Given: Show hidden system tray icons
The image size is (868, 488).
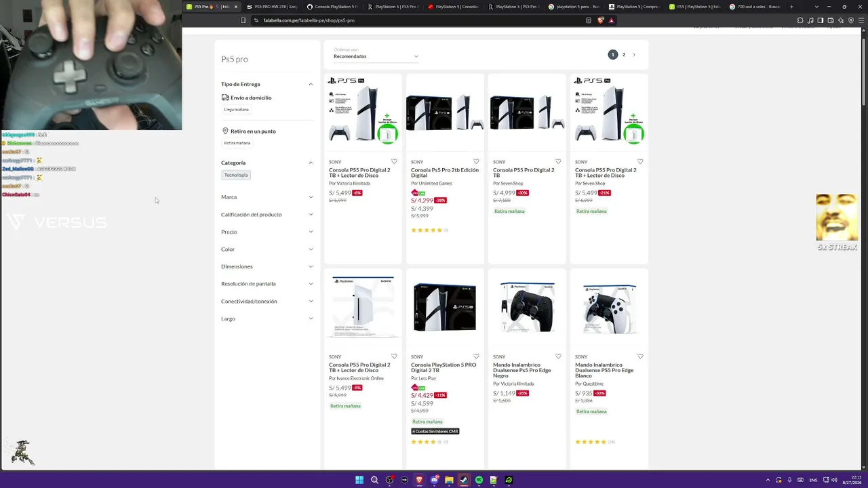Looking at the screenshot, I should (768, 480).
